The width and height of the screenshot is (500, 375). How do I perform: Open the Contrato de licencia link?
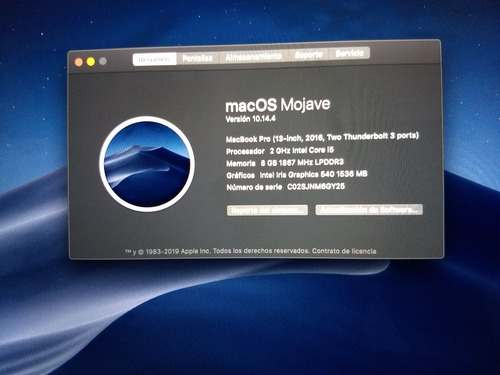point(344,251)
